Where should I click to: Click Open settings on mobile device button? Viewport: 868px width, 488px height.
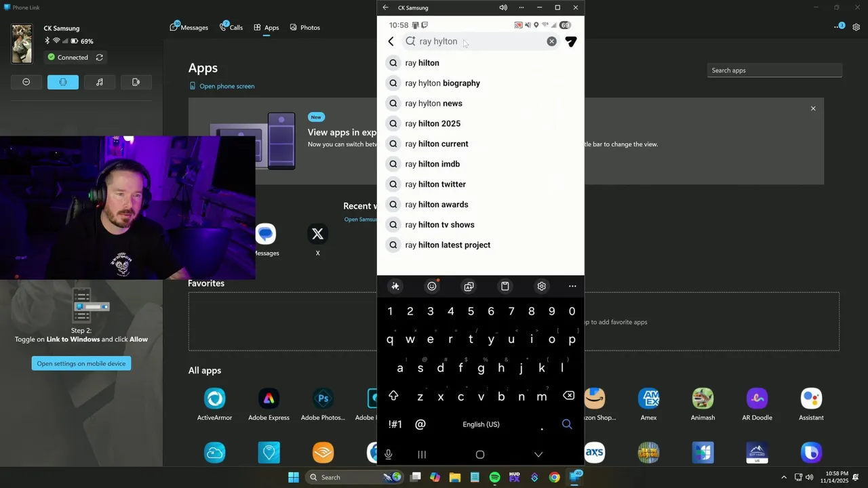click(x=81, y=363)
